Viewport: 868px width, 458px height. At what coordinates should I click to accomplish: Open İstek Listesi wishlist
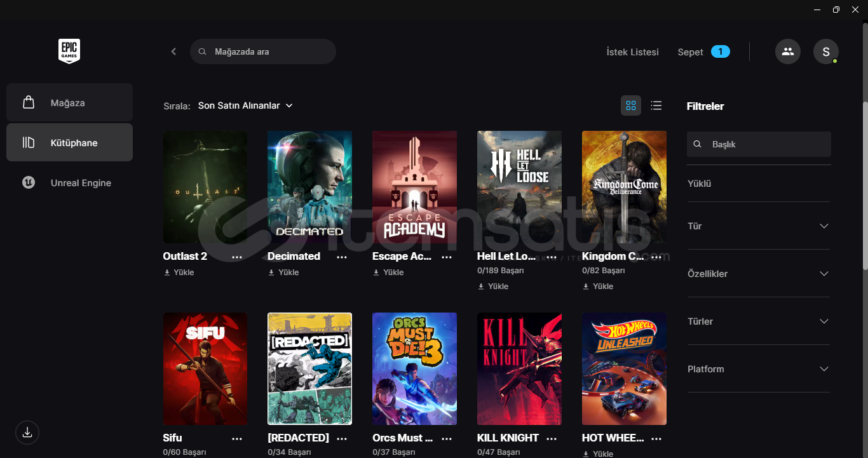click(632, 52)
